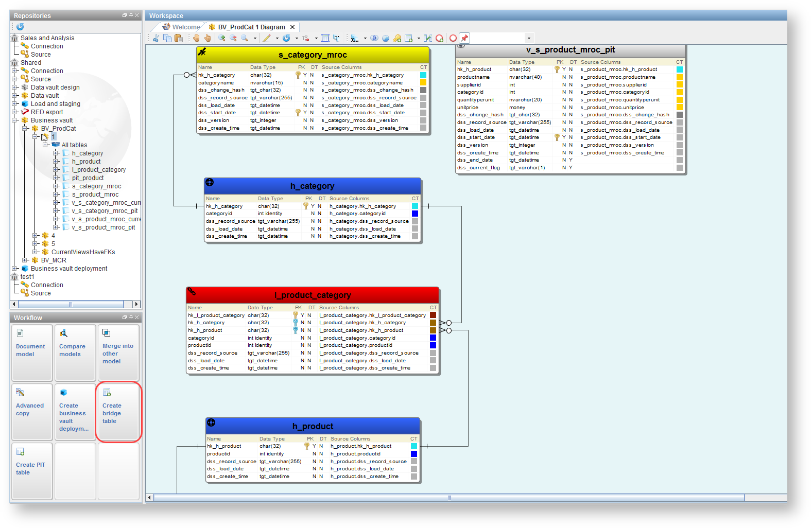Click the s_category_mroc table title bar

pos(313,55)
